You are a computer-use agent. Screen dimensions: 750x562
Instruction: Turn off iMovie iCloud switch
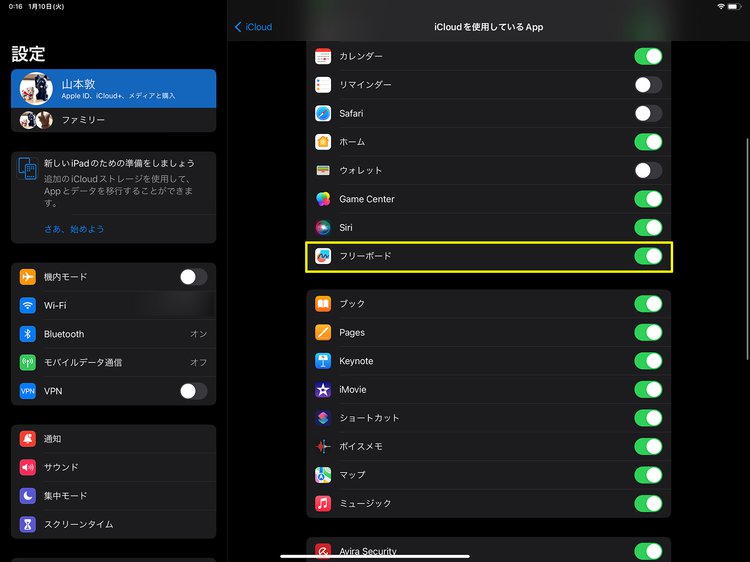tap(648, 389)
